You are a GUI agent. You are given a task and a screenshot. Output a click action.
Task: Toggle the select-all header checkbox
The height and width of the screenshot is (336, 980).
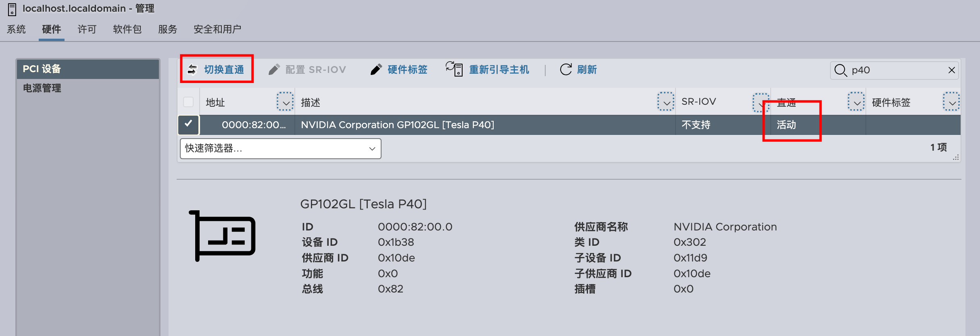(x=188, y=102)
